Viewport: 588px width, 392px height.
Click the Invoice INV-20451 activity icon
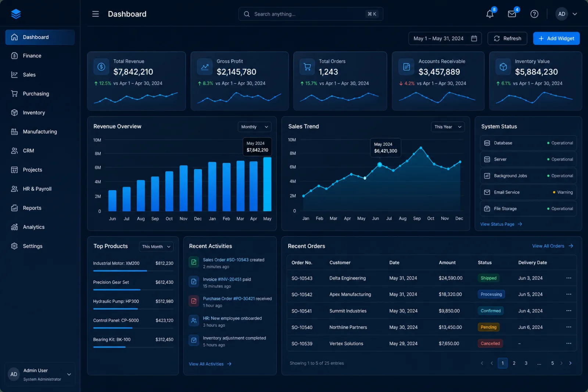[x=194, y=282]
